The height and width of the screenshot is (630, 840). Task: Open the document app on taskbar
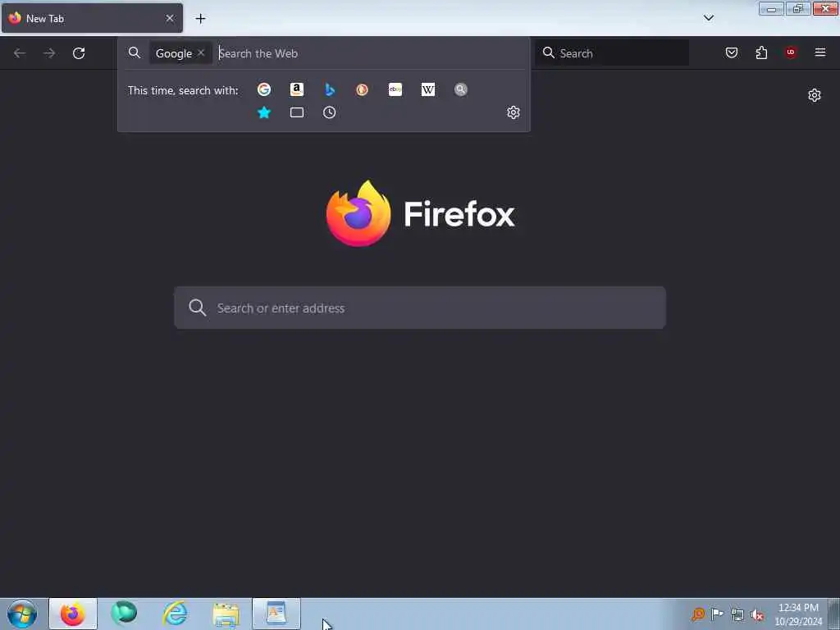(x=276, y=614)
